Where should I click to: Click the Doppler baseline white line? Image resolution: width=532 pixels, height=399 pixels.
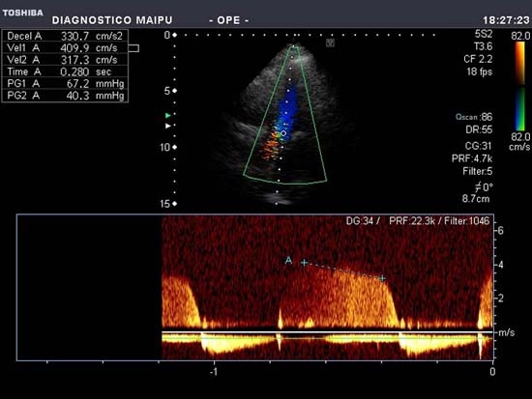tap(327, 332)
